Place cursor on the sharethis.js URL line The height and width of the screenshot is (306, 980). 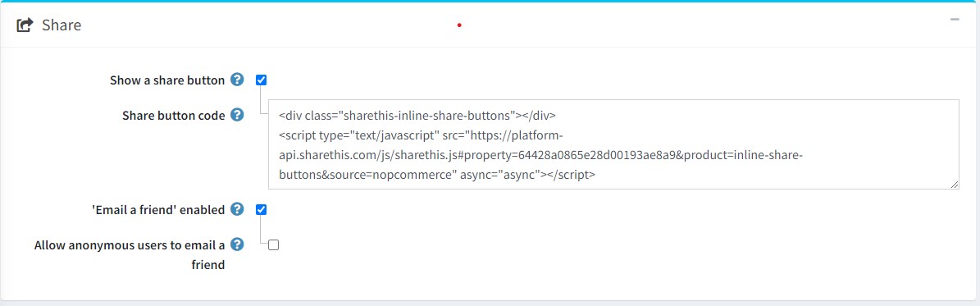(x=540, y=155)
